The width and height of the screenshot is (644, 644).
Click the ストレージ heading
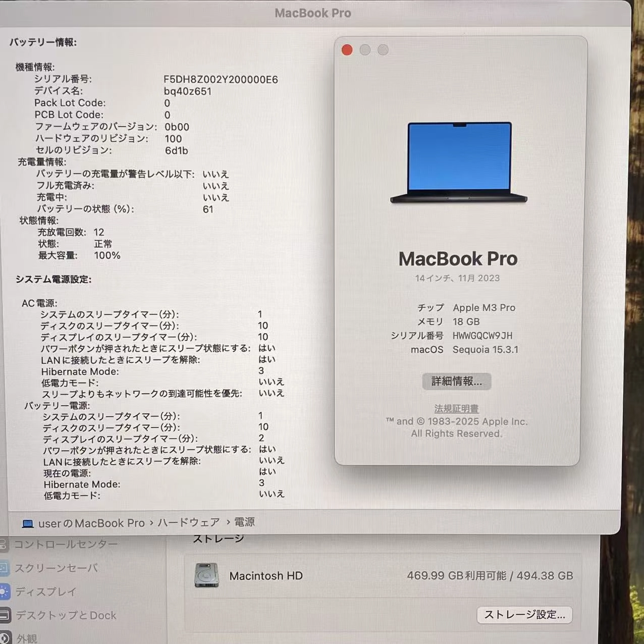click(218, 540)
